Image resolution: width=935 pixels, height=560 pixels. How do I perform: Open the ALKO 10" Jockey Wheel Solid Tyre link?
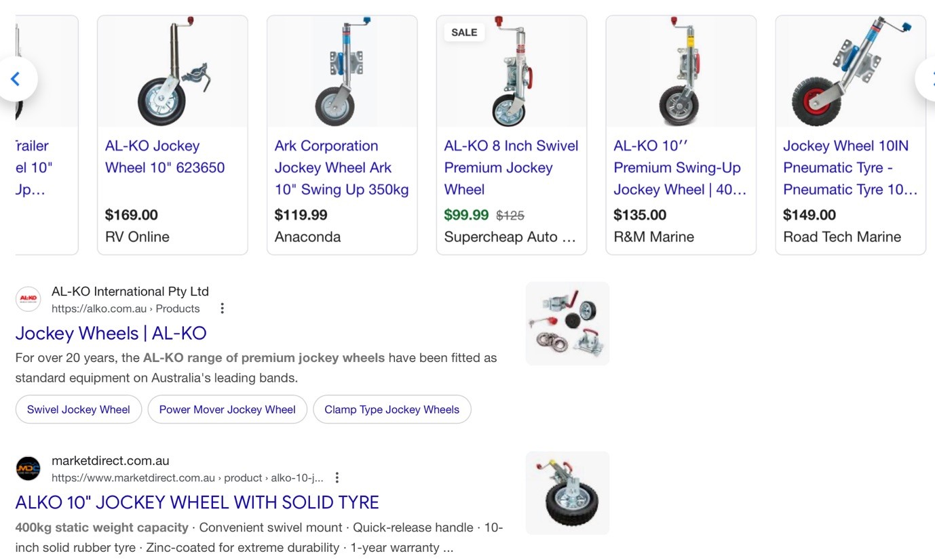coord(197,502)
